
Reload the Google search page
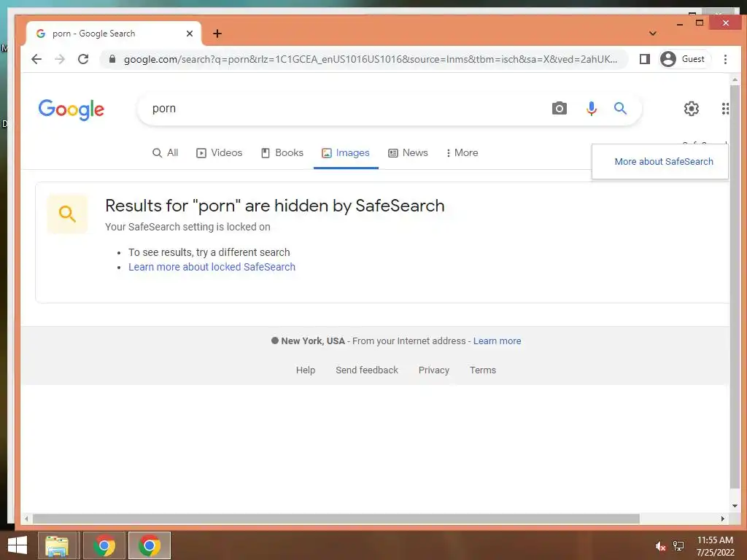83,59
